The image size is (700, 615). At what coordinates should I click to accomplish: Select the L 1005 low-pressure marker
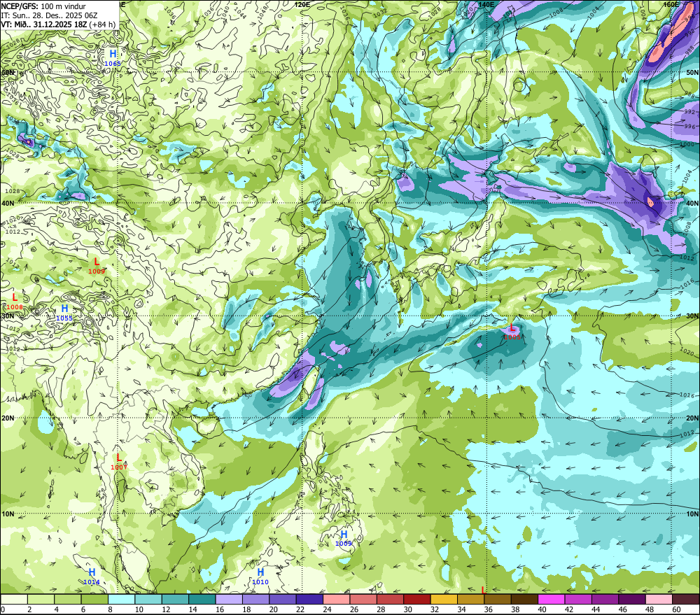pyautogui.click(x=512, y=332)
